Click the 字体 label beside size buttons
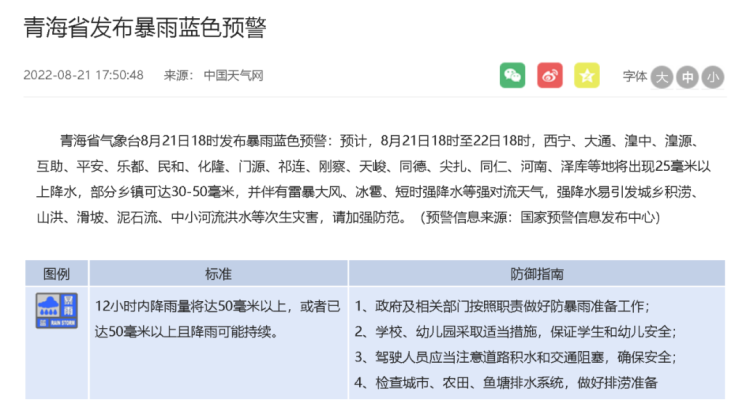The height and width of the screenshot is (415, 750). click(634, 76)
